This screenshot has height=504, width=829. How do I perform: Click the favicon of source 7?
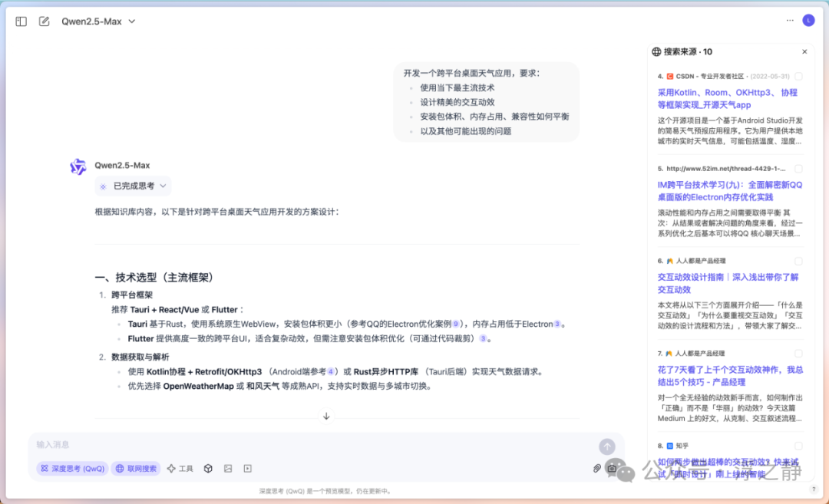click(x=670, y=354)
